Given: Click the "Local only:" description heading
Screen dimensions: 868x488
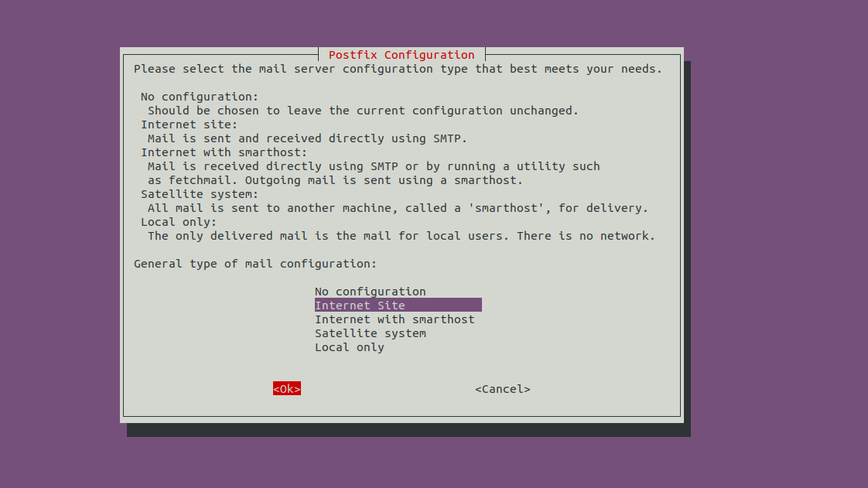Looking at the screenshot, I should pos(178,222).
